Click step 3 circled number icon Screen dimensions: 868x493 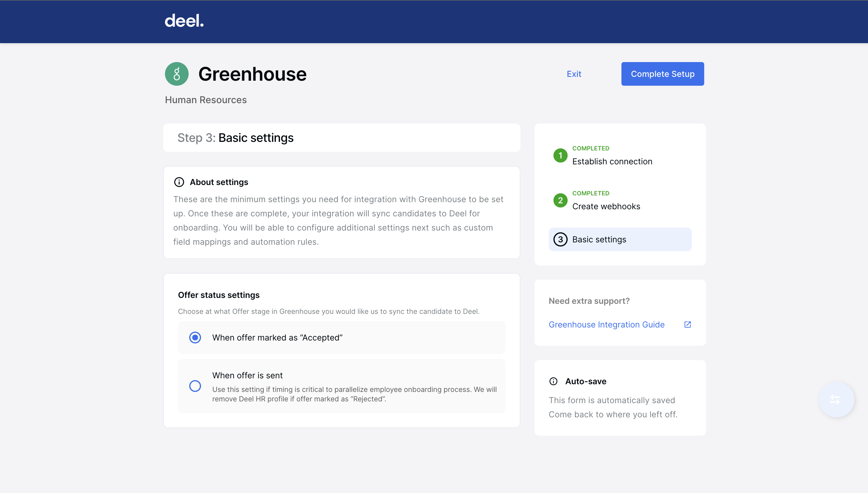[560, 239]
